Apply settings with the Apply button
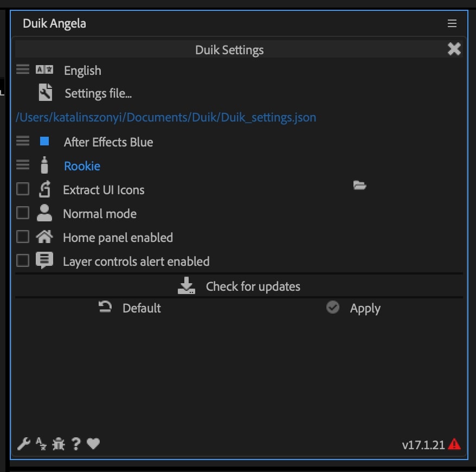476x472 pixels. pyautogui.click(x=353, y=308)
